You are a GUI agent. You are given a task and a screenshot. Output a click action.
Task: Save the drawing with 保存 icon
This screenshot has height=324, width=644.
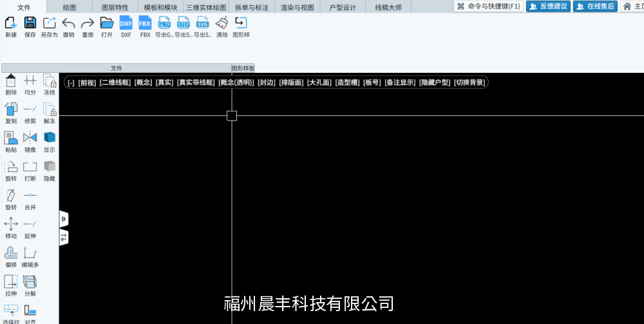30,23
